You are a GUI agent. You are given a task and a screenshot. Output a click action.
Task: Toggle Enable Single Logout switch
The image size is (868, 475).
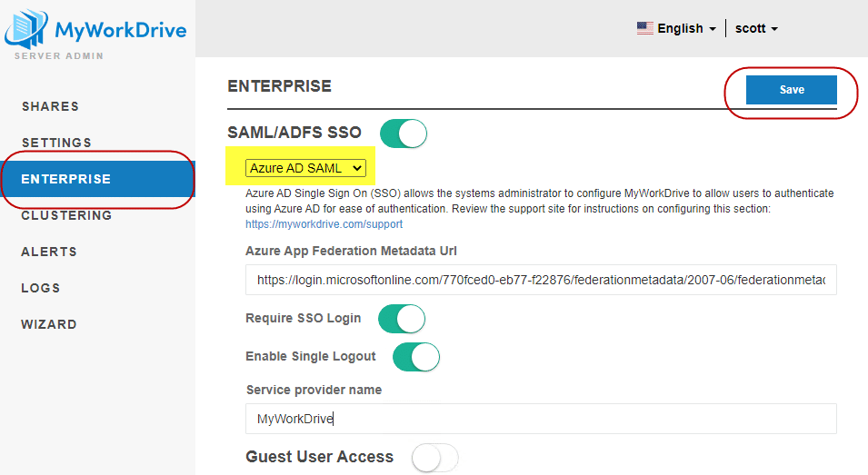(x=415, y=356)
